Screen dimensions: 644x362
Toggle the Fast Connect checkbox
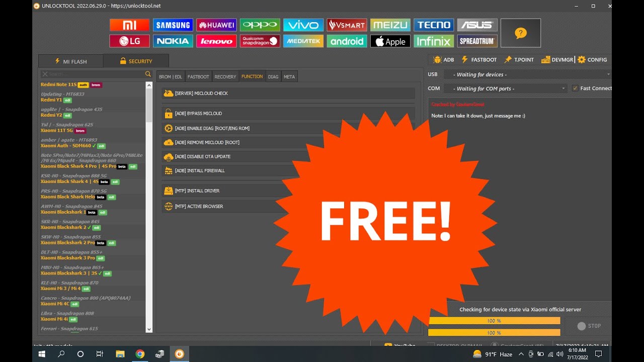coord(575,88)
